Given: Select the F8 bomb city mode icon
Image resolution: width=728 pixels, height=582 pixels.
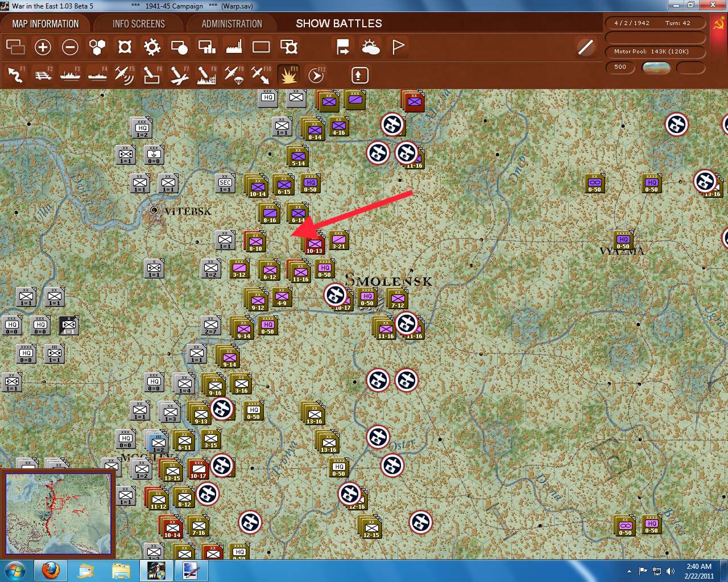Looking at the screenshot, I should pos(206,75).
